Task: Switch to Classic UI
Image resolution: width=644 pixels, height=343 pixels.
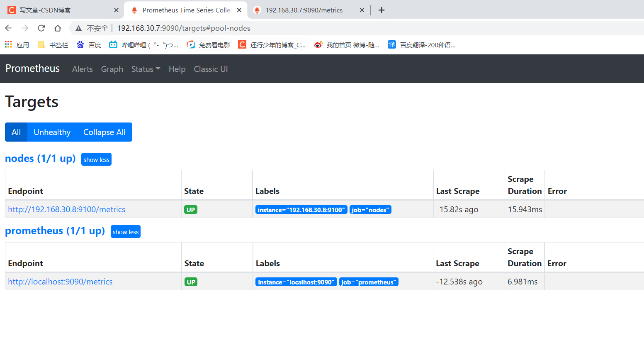Action: click(211, 69)
